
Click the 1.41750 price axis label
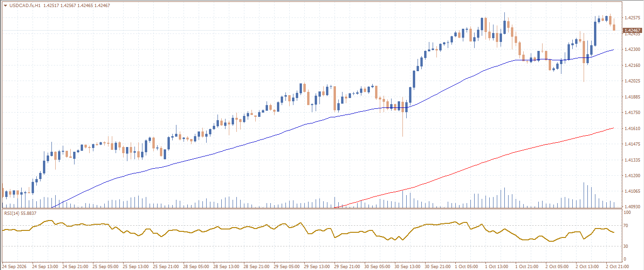pos(632,113)
